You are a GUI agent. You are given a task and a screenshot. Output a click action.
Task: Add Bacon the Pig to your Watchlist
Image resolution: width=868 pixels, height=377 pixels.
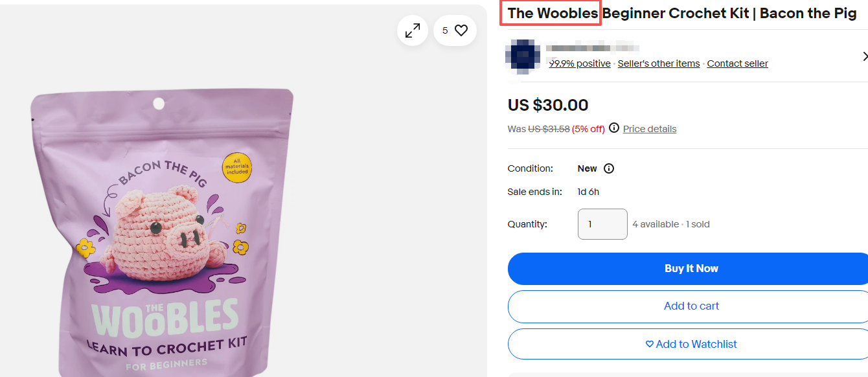click(x=690, y=344)
